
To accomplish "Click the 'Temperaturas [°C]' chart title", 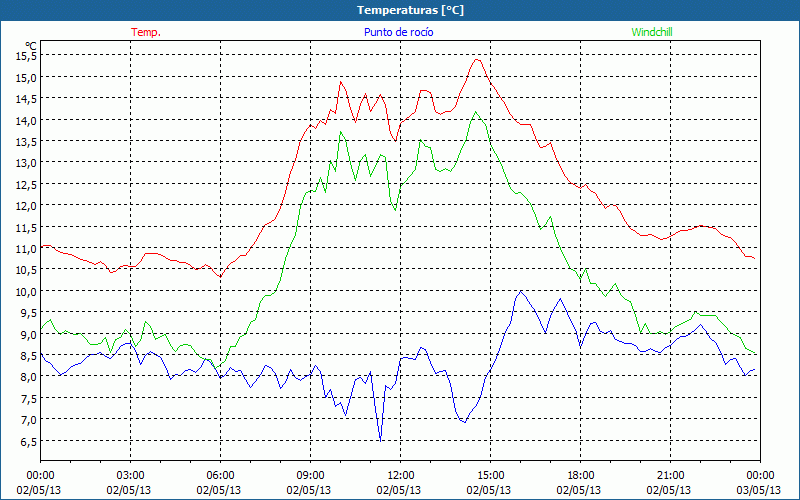I will tap(410, 10).
